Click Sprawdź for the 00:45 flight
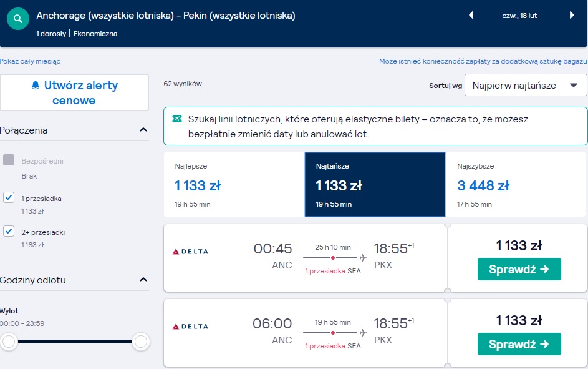 (x=519, y=269)
